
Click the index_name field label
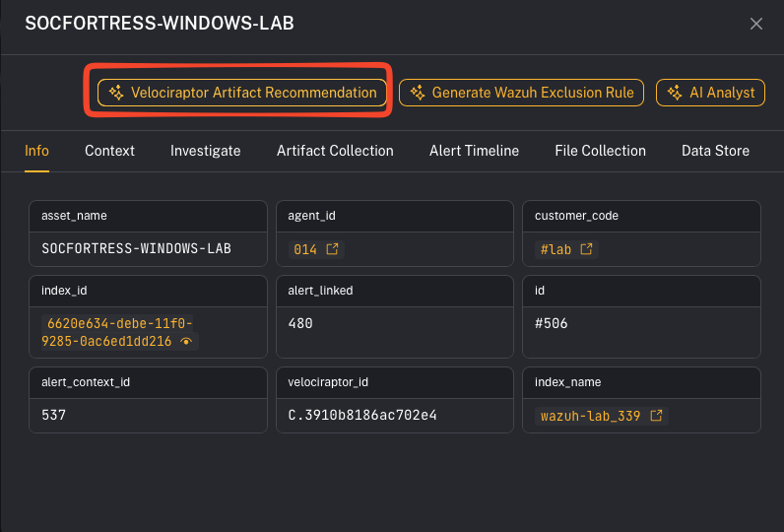click(x=567, y=382)
